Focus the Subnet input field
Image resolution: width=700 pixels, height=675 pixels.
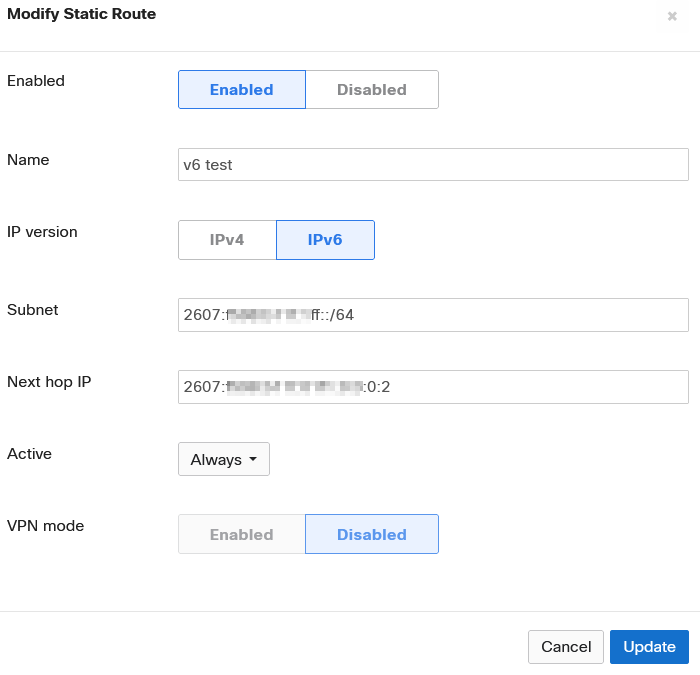click(x=433, y=315)
